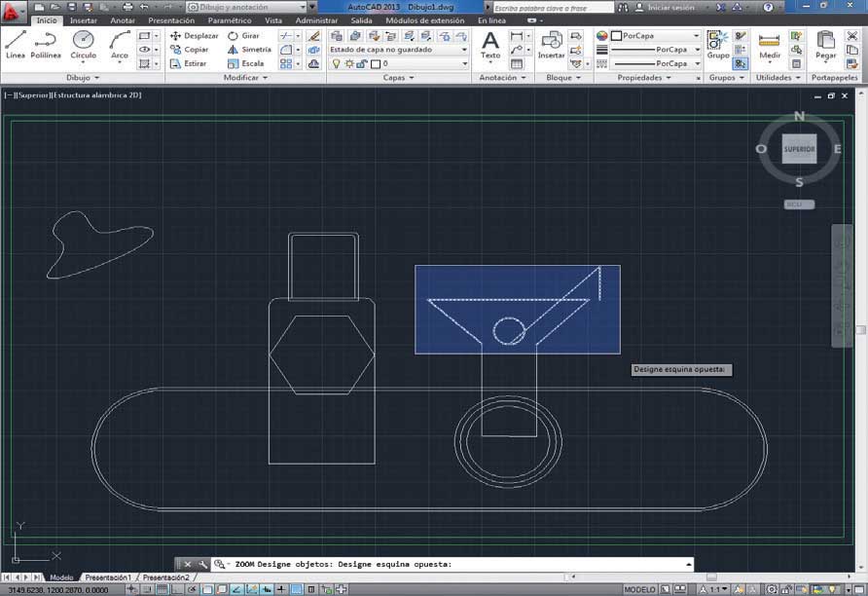Switch to the Anotar ribbon tab

point(123,20)
